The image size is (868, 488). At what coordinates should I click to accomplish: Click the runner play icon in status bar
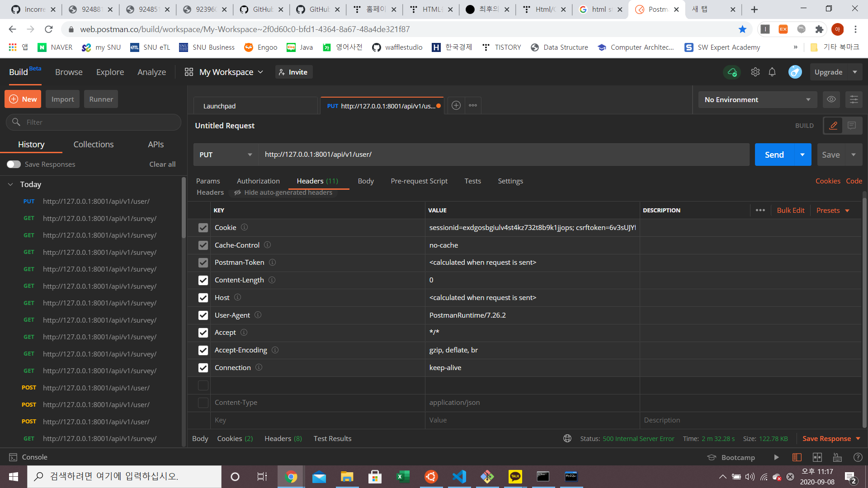point(776,457)
